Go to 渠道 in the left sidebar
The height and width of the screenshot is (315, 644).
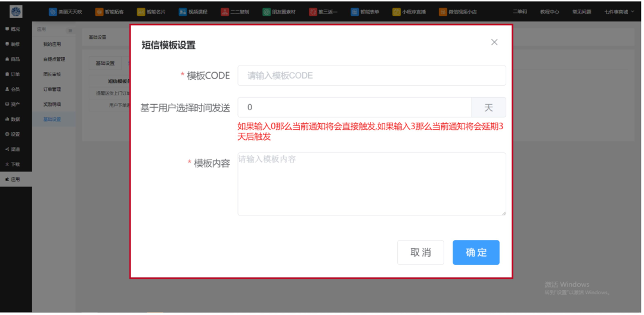pyautogui.click(x=13, y=149)
